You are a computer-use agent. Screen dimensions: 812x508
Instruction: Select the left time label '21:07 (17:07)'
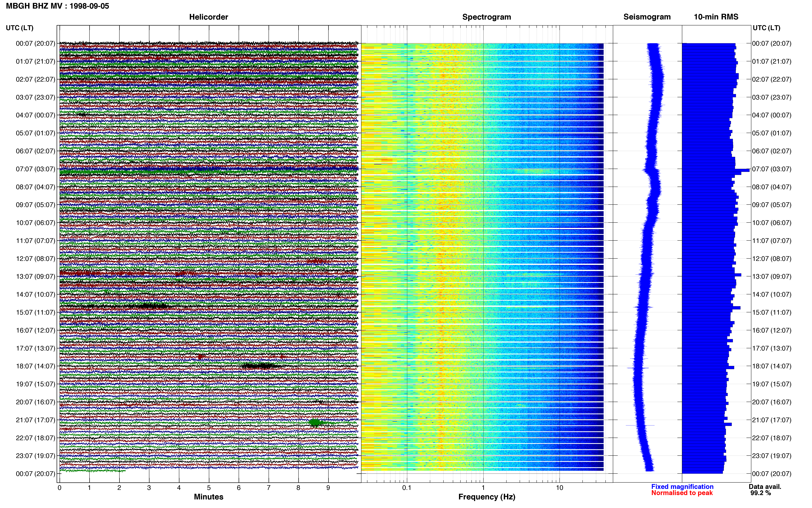pyautogui.click(x=35, y=420)
